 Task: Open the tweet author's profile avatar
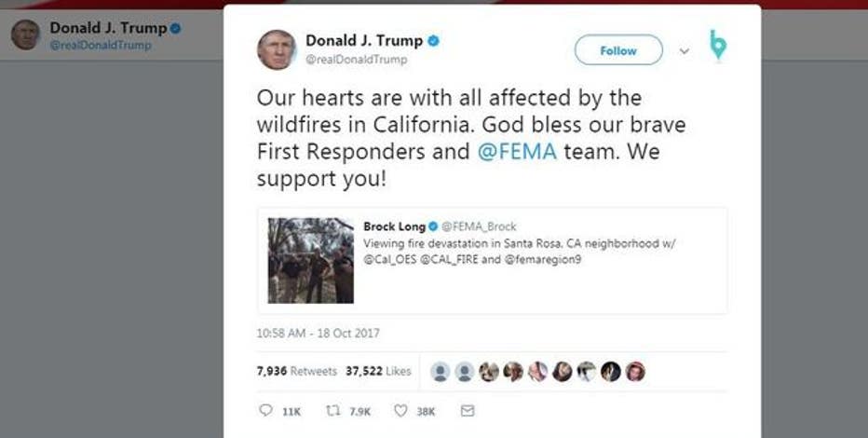coord(277,49)
